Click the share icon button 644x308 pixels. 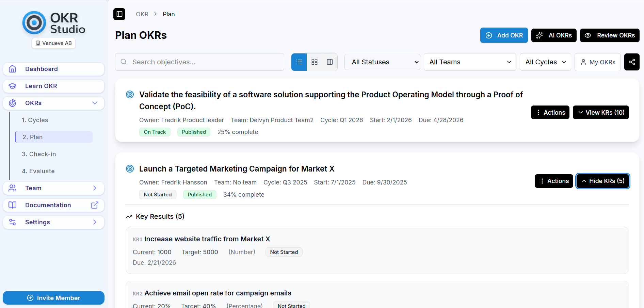click(632, 62)
